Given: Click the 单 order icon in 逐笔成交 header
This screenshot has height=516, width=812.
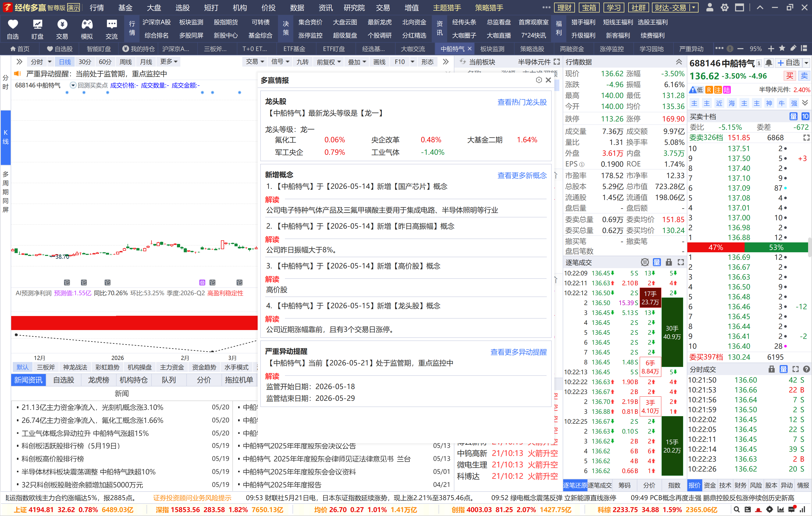Looking at the screenshot, I should (644, 262).
